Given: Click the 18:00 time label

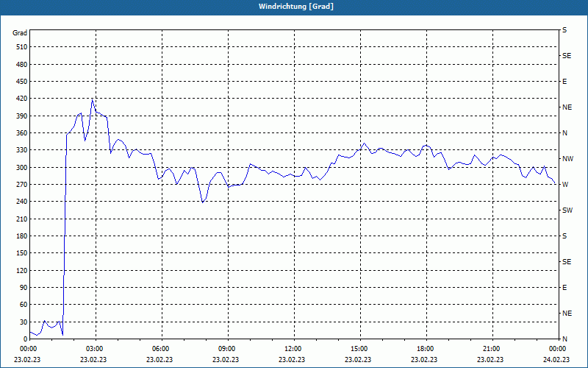Looking at the screenshot, I should [426, 349].
